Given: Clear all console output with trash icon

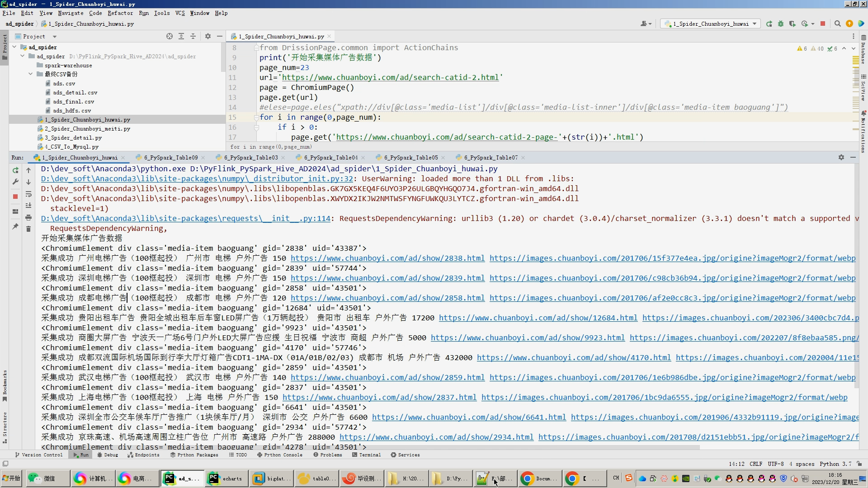Looking at the screenshot, I should pyautogui.click(x=28, y=229).
